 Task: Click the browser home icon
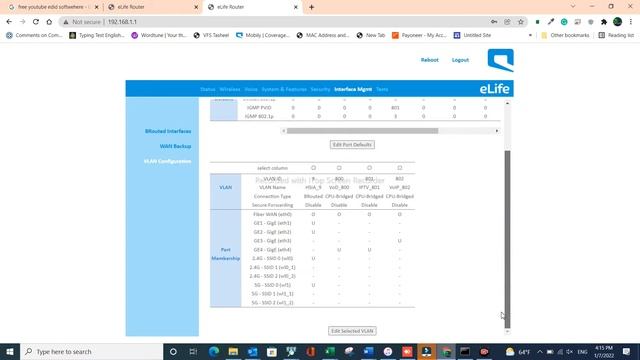pos(49,22)
